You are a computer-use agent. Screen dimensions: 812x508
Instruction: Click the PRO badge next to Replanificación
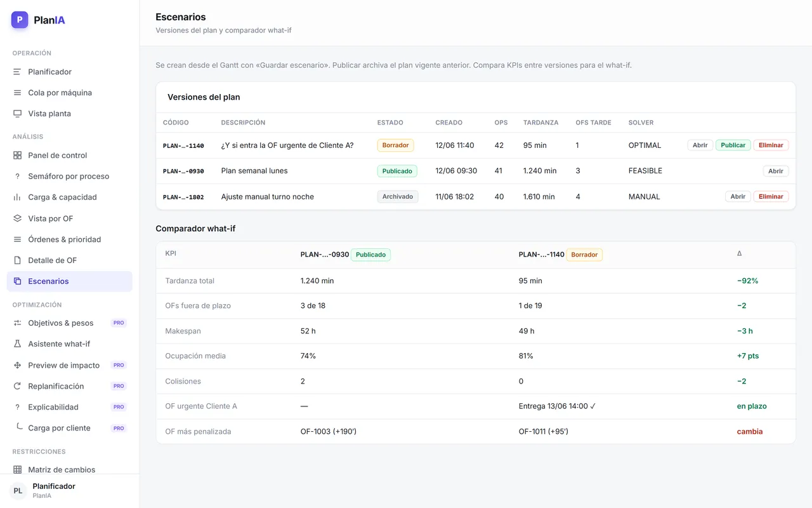click(119, 386)
